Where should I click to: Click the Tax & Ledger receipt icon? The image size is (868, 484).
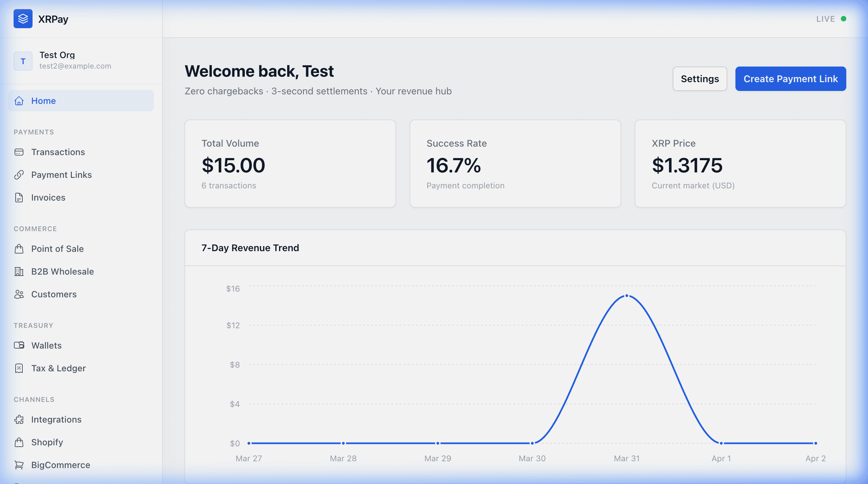tap(19, 368)
